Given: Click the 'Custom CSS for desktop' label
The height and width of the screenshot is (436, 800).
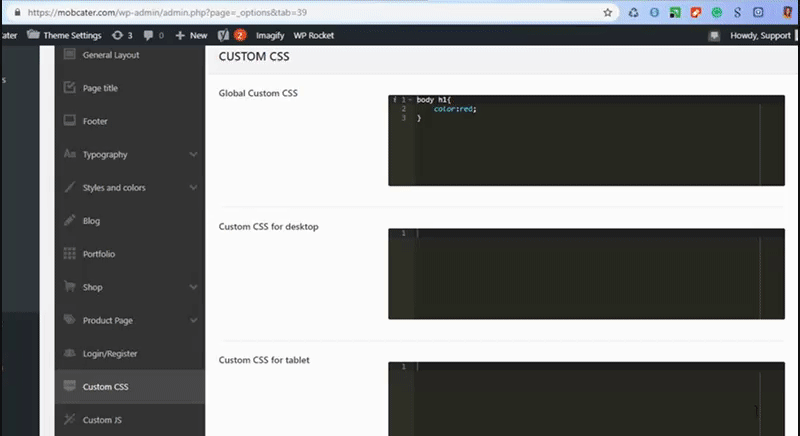Looking at the screenshot, I should click(x=268, y=226).
